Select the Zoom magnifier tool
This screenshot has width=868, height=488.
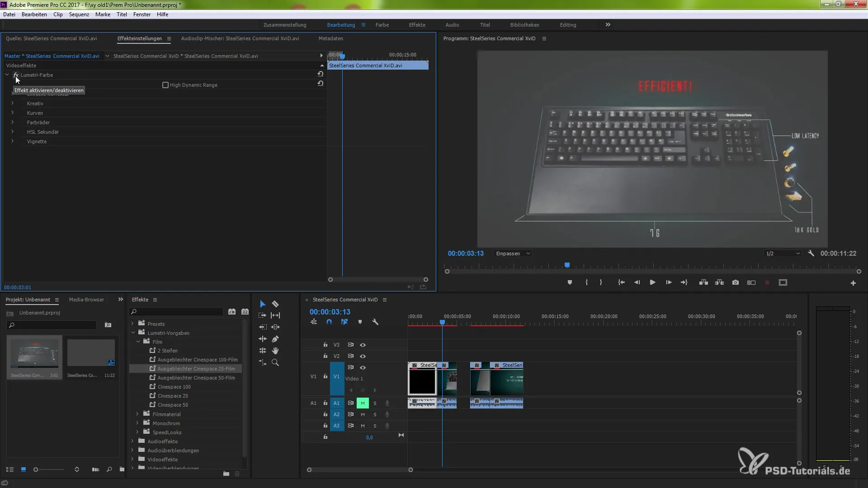pos(275,362)
